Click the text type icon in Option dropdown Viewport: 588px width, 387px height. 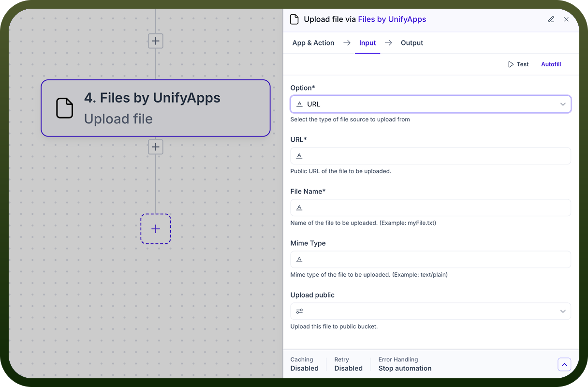tap(299, 104)
